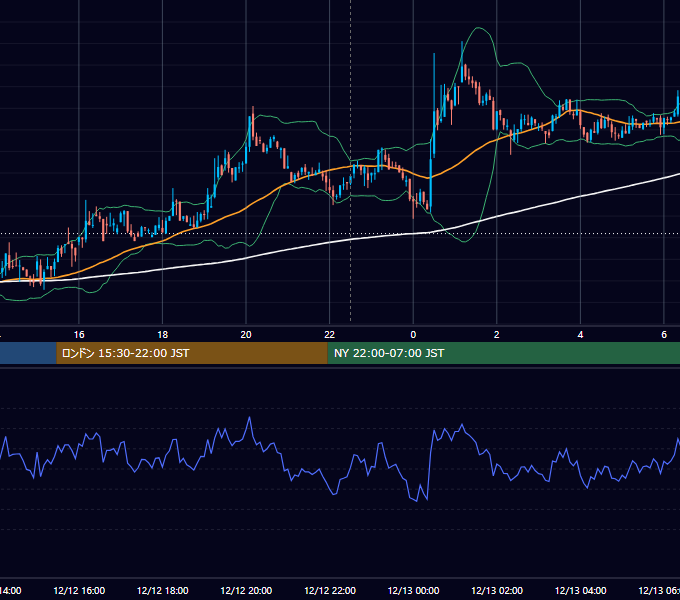Viewport: 680px width, 600px height.
Task: Click the "22" hour label on the chart axis
Action: pyautogui.click(x=330, y=335)
